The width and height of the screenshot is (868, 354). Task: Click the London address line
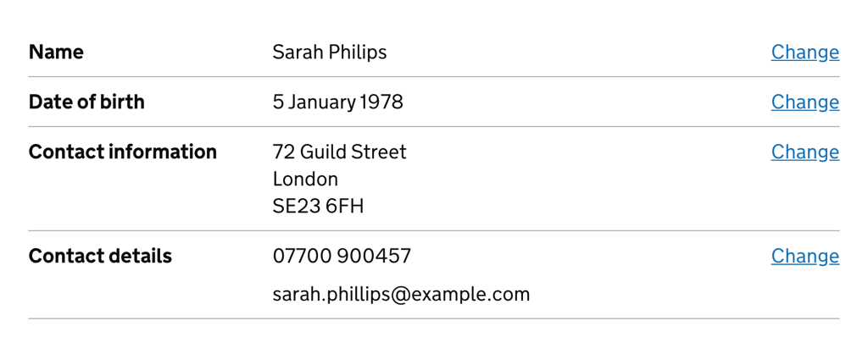click(305, 180)
